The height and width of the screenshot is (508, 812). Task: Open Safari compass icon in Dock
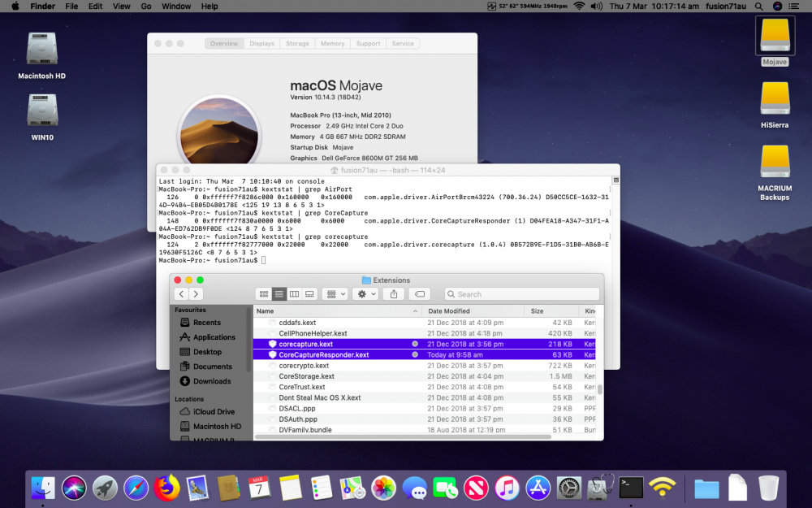136,488
